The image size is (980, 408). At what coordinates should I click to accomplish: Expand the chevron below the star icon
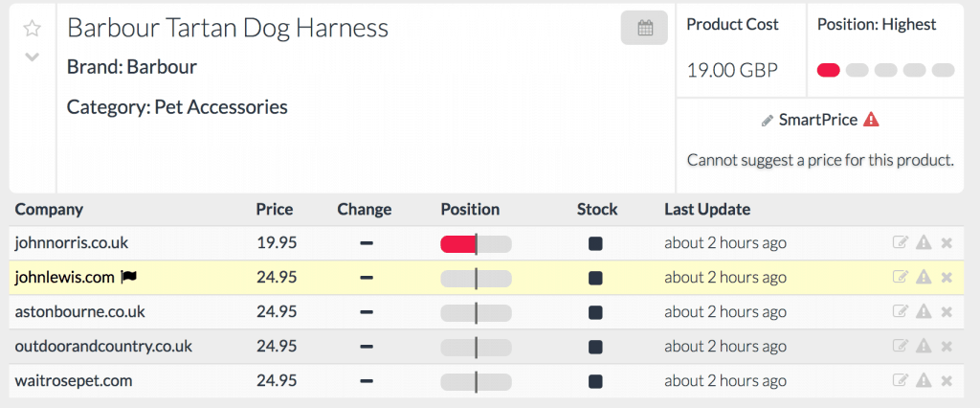32,57
